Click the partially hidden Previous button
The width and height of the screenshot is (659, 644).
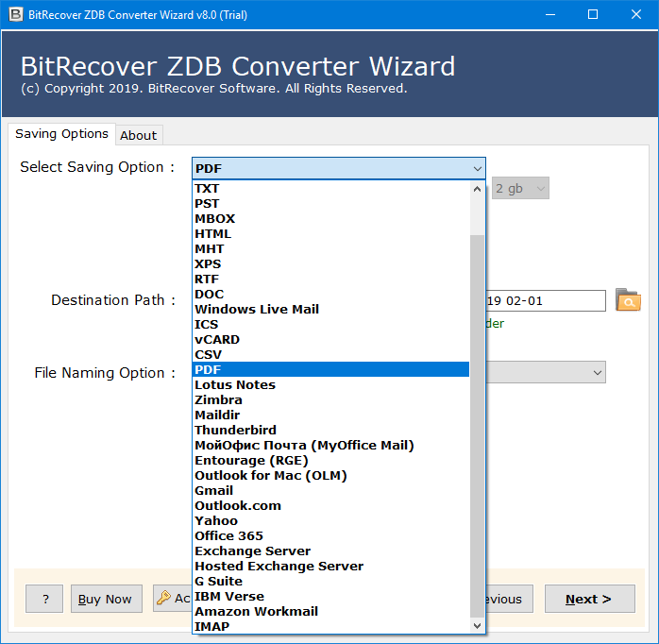(509, 599)
